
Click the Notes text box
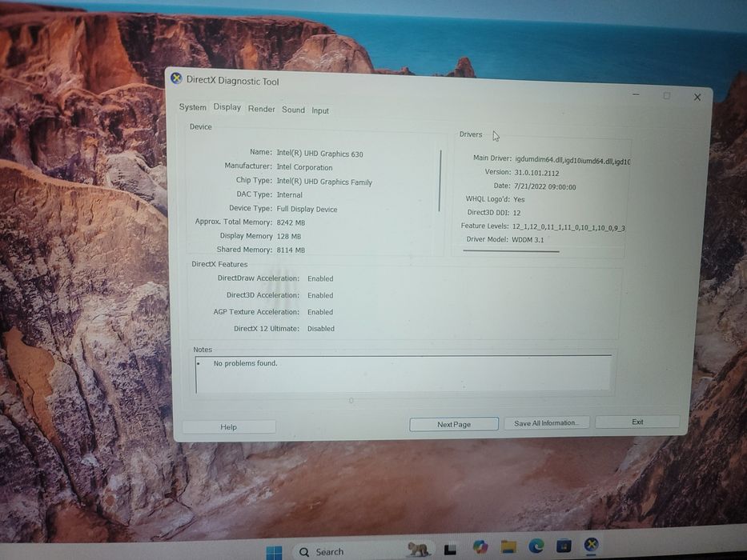(x=403, y=374)
